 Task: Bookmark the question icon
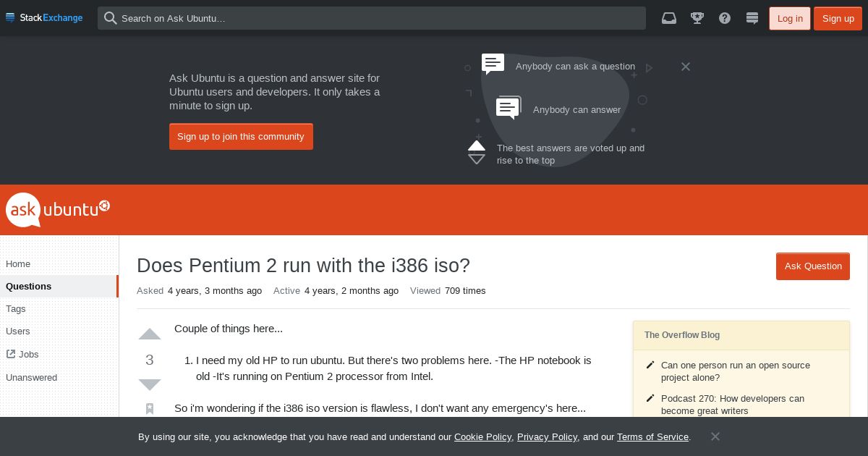tap(150, 409)
